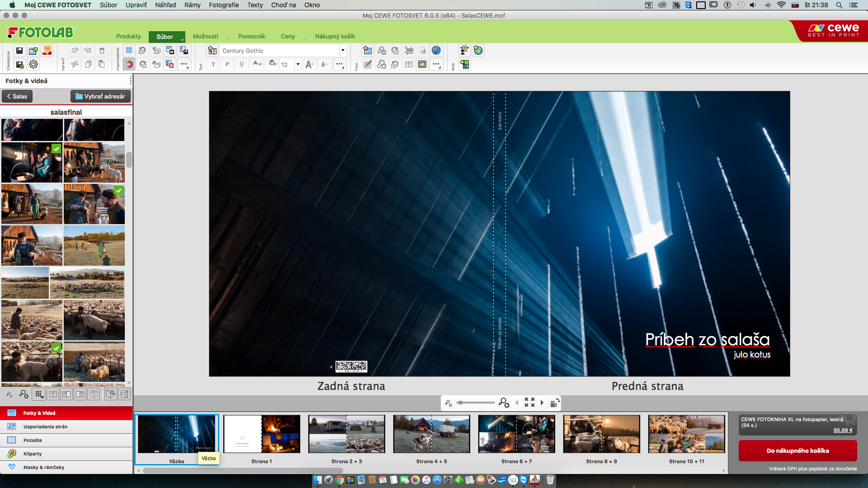Switch to the Produkty tab
Image resolution: width=868 pixels, height=488 pixels.
(128, 36)
